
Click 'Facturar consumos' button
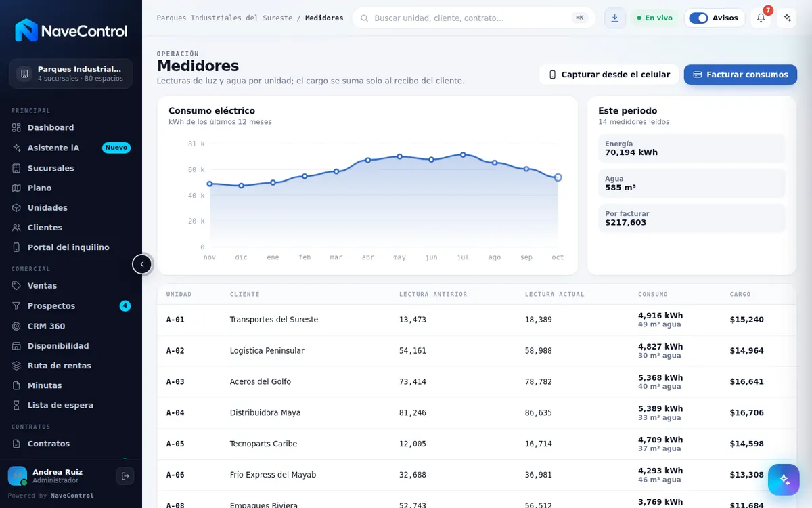(740, 75)
